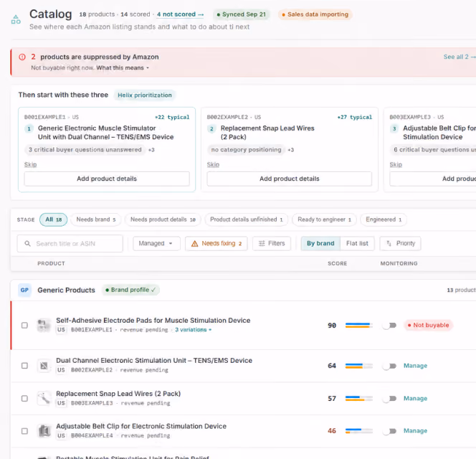Toggle monitoring for Dual Channel Stimulation Unit

coord(389,366)
